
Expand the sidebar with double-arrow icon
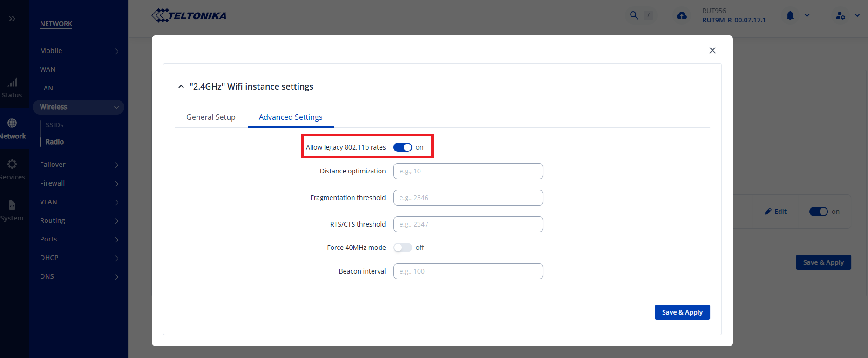(x=12, y=19)
